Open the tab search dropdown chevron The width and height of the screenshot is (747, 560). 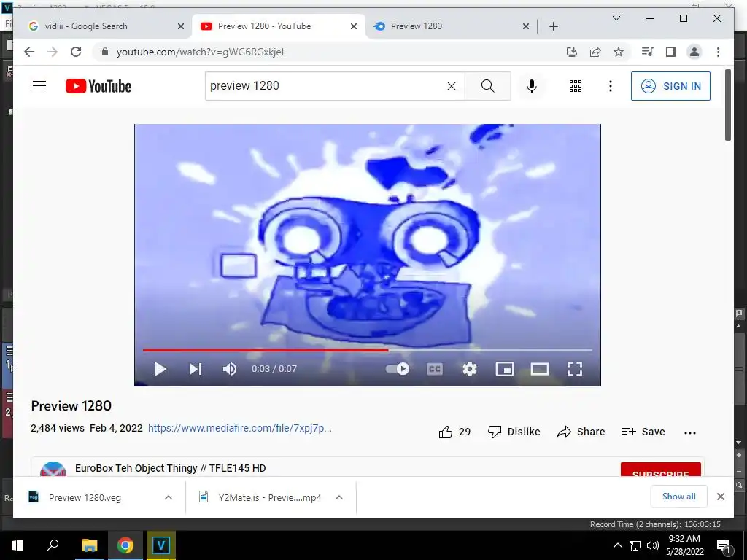point(616,18)
